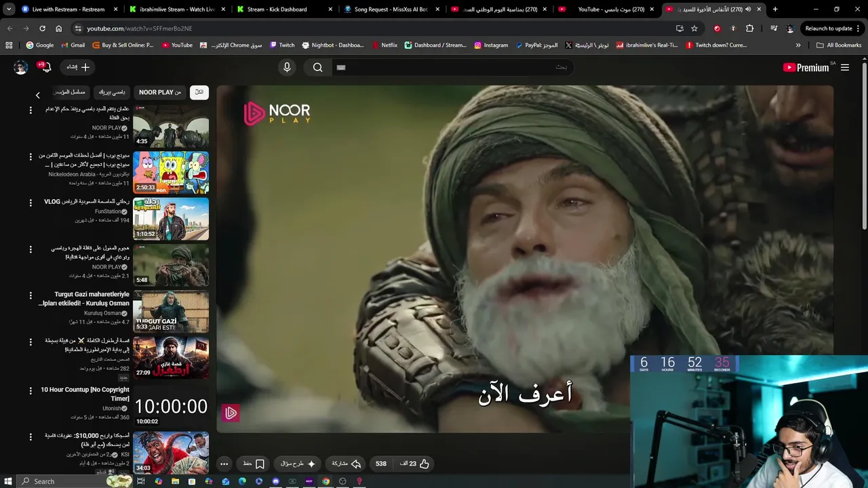Image resolution: width=868 pixels, height=488 pixels.
Task: Open Chrome apps grid in bookmarks bar
Action: (x=9, y=45)
